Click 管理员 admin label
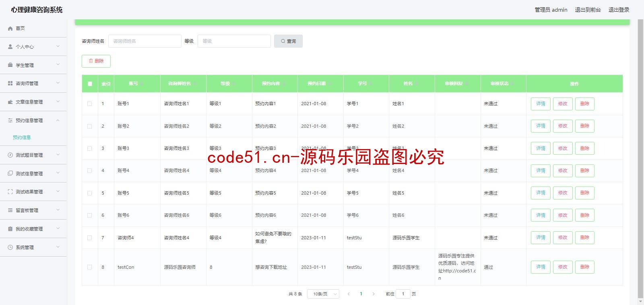This screenshot has width=644, height=305. point(551,10)
